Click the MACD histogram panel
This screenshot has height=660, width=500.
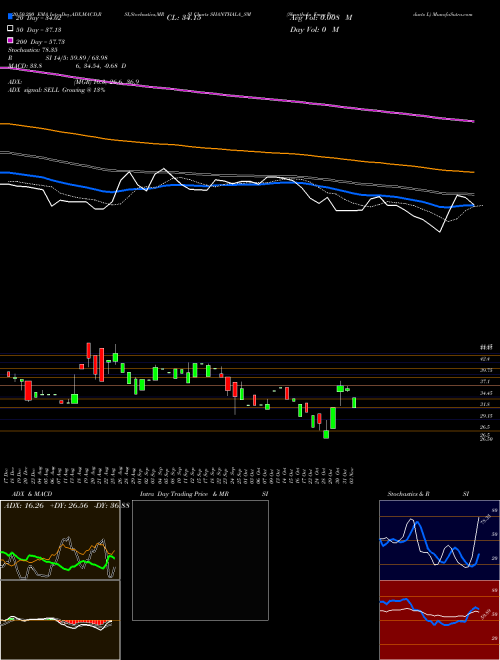tap(60, 620)
